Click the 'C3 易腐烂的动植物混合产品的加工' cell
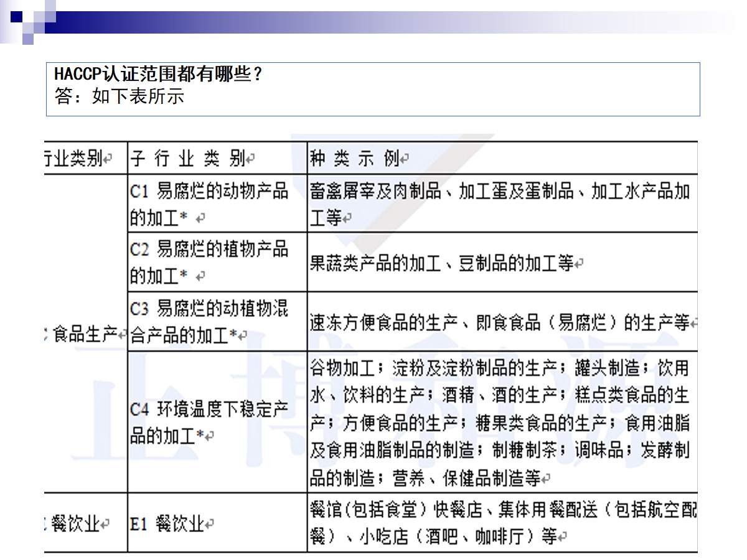This screenshot has height=560, width=747. click(x=209, y=321)
